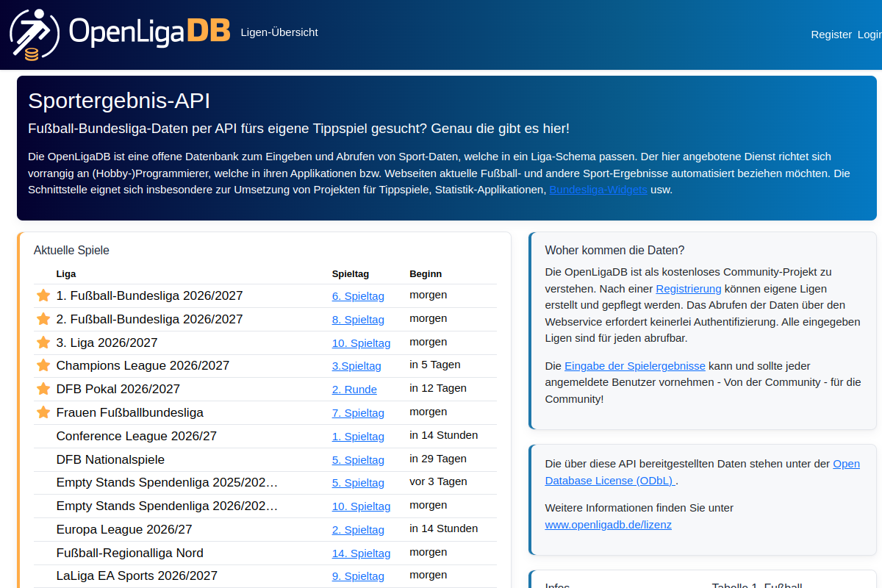Select the Frauen Fußballbundesliga league name
The width and height of the screenshot is (882, 588).
click(130, 412)
